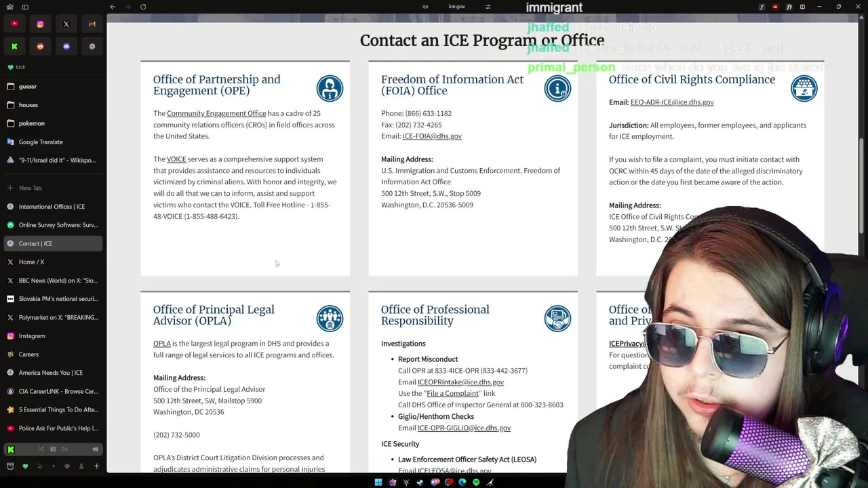Switch to the Instagram tab

[53, 335]
